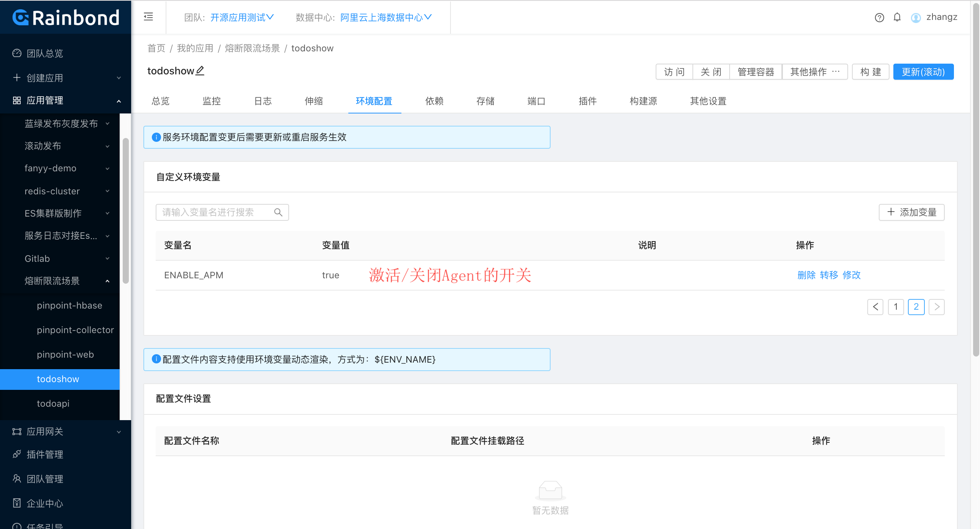Screen dimensions: 980x529
Task: Switch to the 构建源 tab
Action: click(x=643, y=101)
